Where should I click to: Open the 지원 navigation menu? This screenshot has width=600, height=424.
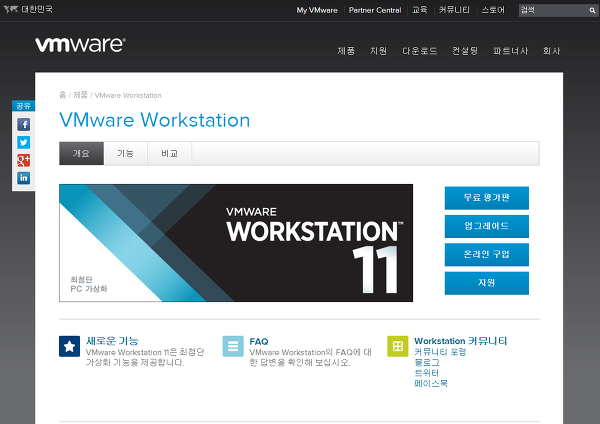(x=378, y=51)
